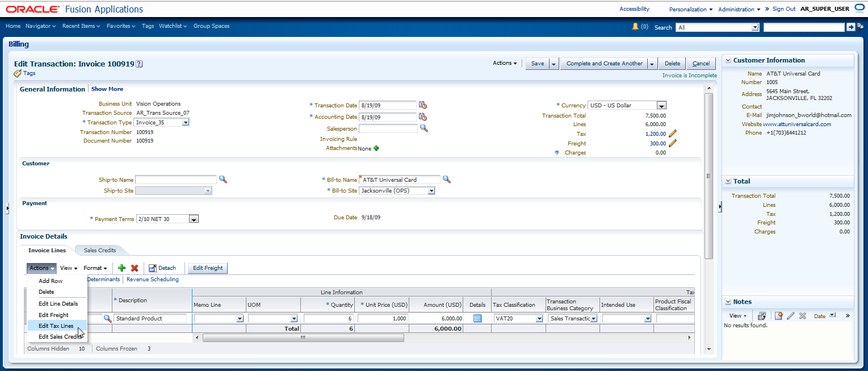Click the edit pencil icon in Notes toolbar

click(791, 316)
